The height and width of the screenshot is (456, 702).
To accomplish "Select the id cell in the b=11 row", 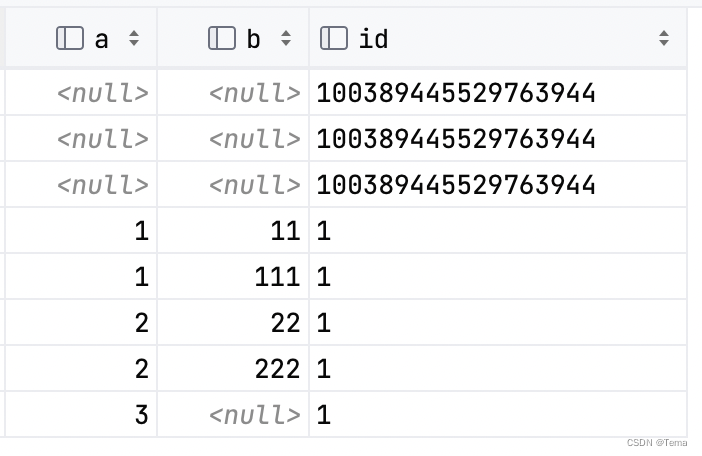I will point(498,230).
